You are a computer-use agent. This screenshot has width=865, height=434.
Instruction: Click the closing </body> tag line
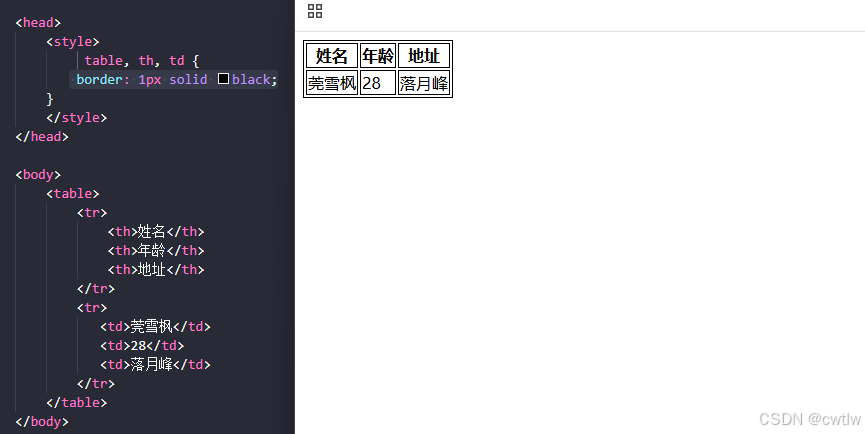click(42, 421)
